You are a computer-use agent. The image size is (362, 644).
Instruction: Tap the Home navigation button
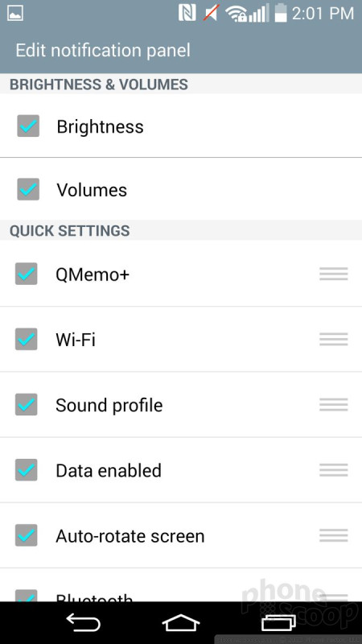pyautogui.click(x=180, y=622)
